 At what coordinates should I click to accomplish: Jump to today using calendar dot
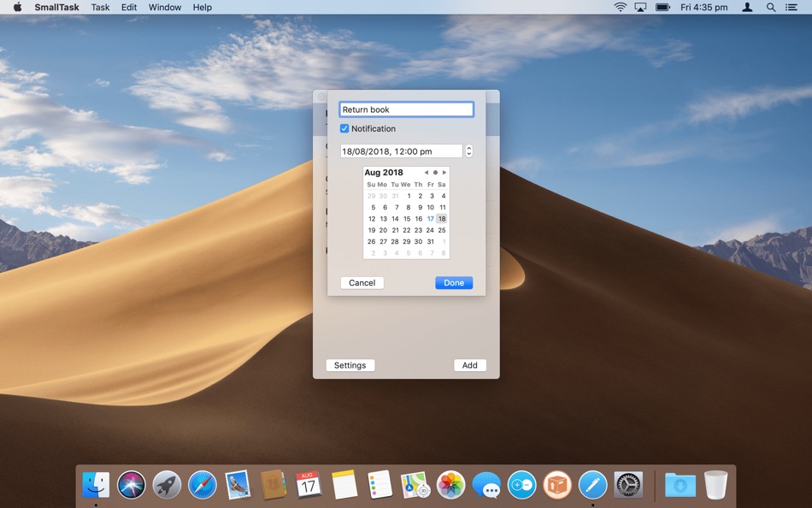coord(436,173)
